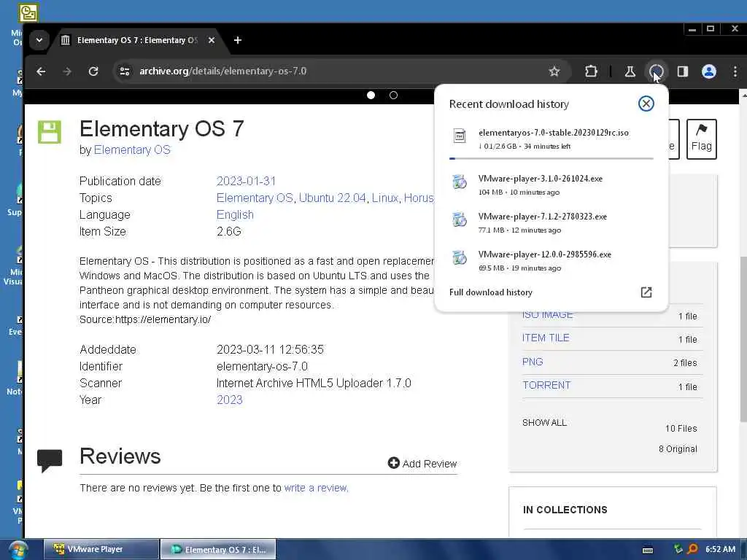Click identifier value elementary-os-7.0
Viewport: 747px width, 560px height.
pyautogui.click(x=262, y=366)
